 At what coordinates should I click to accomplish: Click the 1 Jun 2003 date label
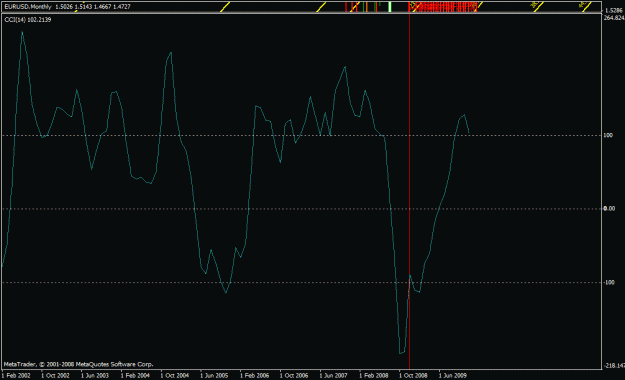pos(95,376)
